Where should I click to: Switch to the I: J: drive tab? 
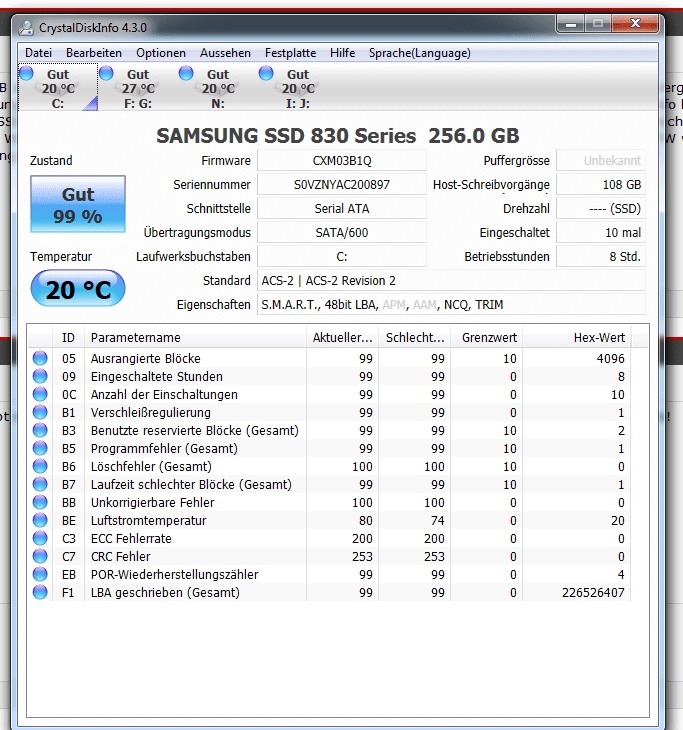click(x=298, y=88)
